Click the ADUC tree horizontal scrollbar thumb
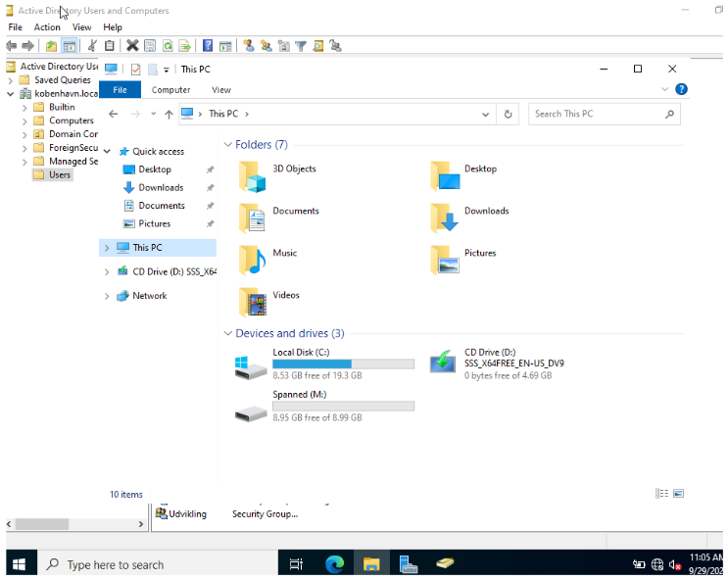The height and width of the screenshot is (580, 728). [42, 524]
